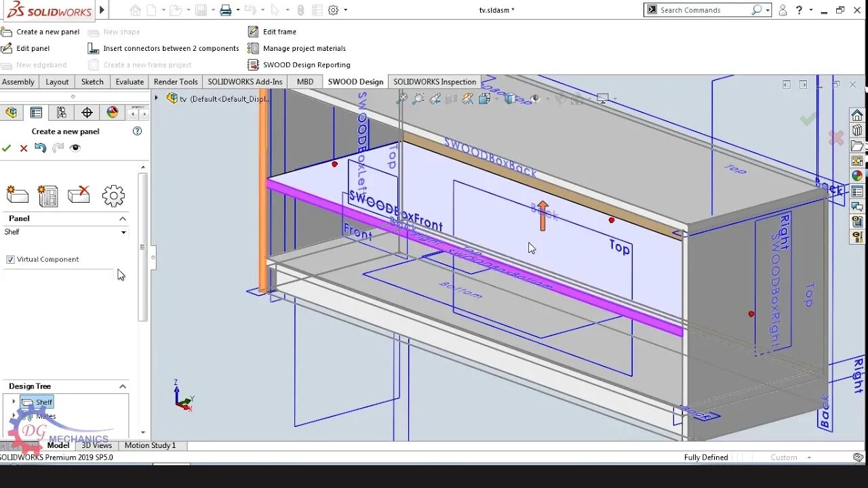Click the delete panel icon with red X

(79, 195)
